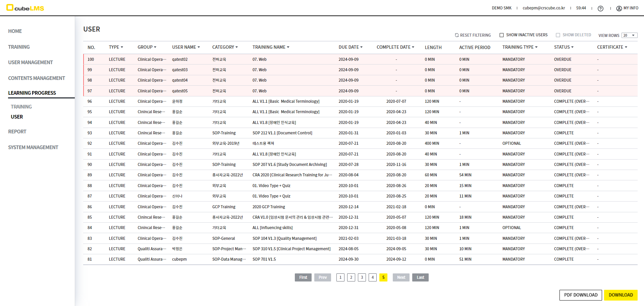Click the yellow Download button
This screenshot has width=644, height=306.
[x=621, y=295]
